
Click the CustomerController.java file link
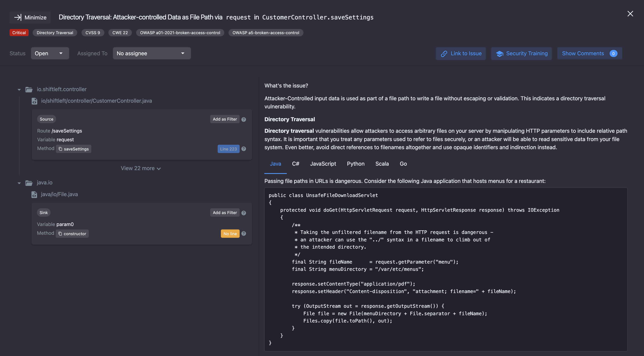(x=96, y=100)
